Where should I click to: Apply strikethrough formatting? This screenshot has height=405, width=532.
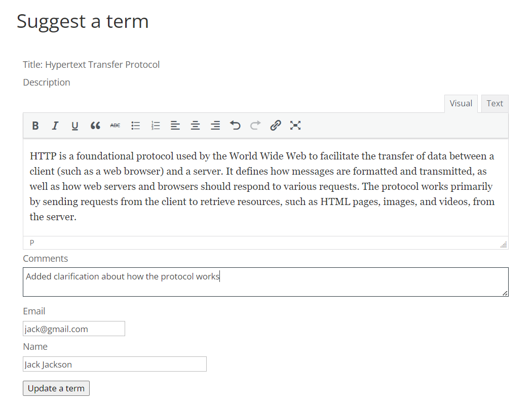coord(116,126)
